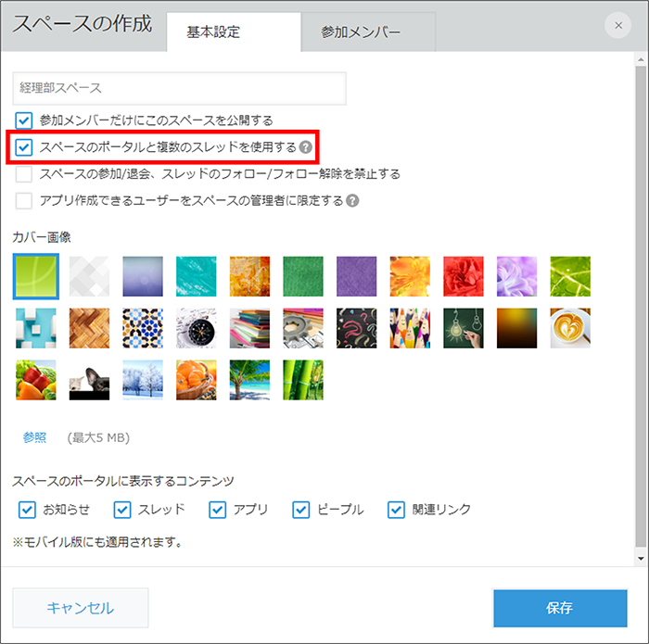Select the chalkboard question mark cover image

[356, 328]
